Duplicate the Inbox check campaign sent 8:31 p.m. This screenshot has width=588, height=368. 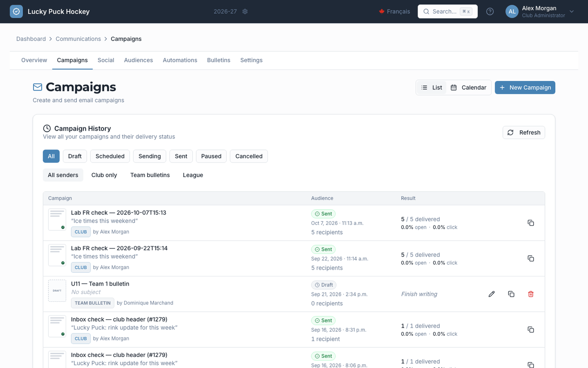[531, 329]
